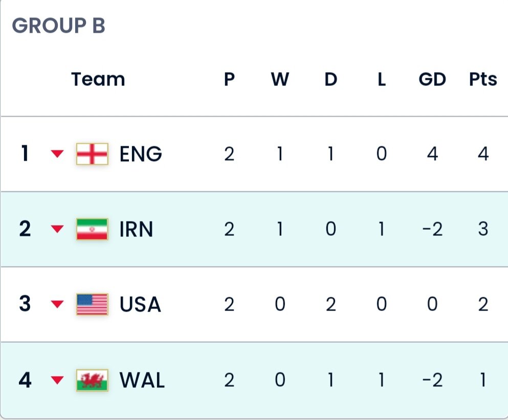Viewport: 508px width, 420px height.
Task: Click the Pts column header
Action: 483,80
